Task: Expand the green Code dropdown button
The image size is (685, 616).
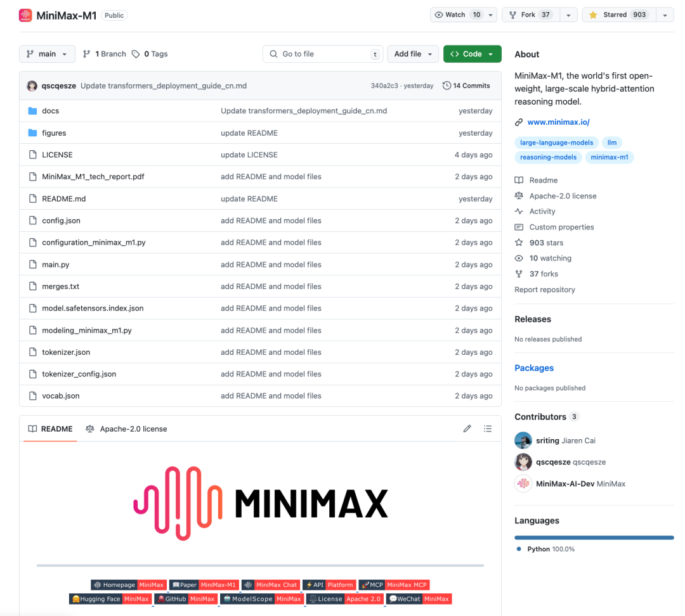Action: (472, 55)
